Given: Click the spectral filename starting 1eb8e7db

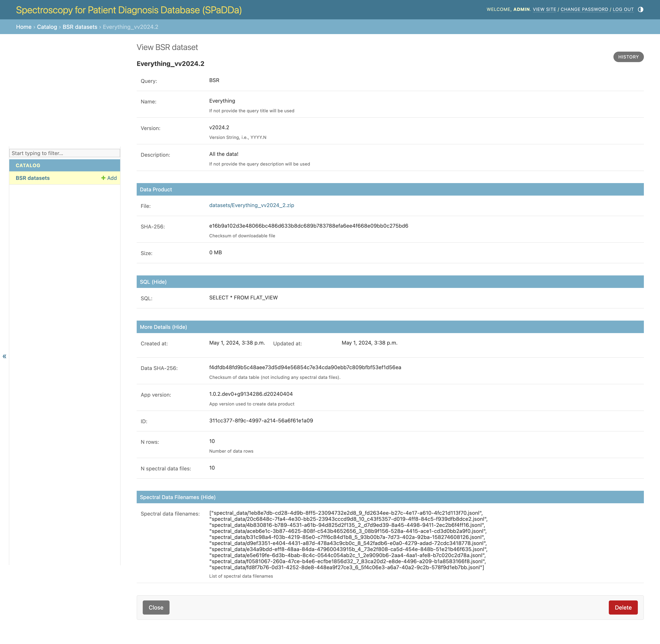Looking at the screenshot, I should coord(346,513).
